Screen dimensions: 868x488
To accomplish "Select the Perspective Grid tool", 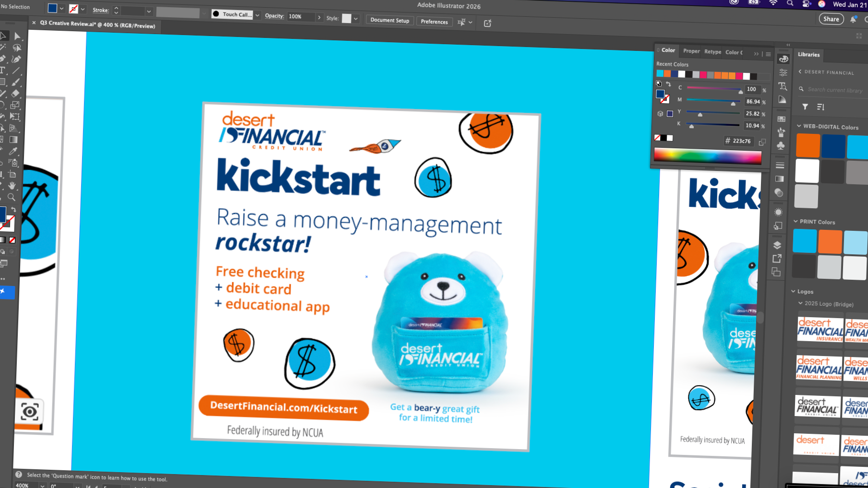I will [14, 128].
